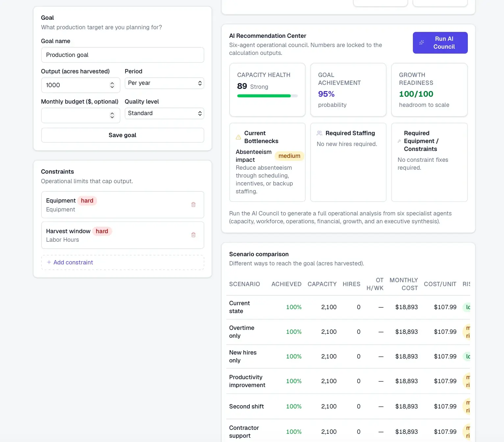
Task: Click the sparkle icon in Run AI Council
Action: coord(421,43)
